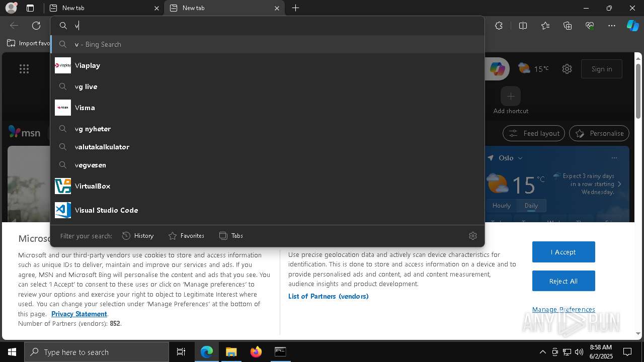The height and width of the screenshot is (362, 644).
Task: Open the terminal app on taskbar
Action: pos(280,352)
